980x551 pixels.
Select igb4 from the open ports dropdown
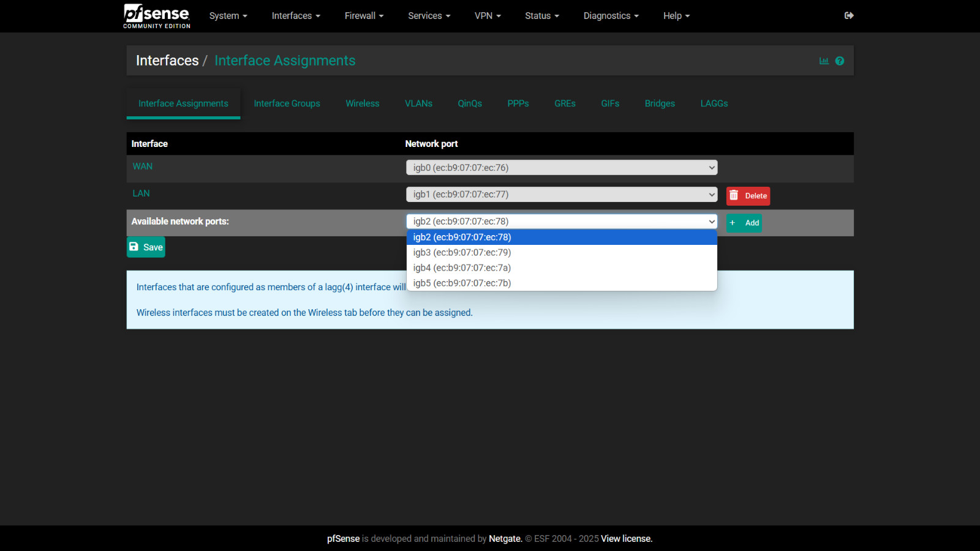[x=461, y=268]
